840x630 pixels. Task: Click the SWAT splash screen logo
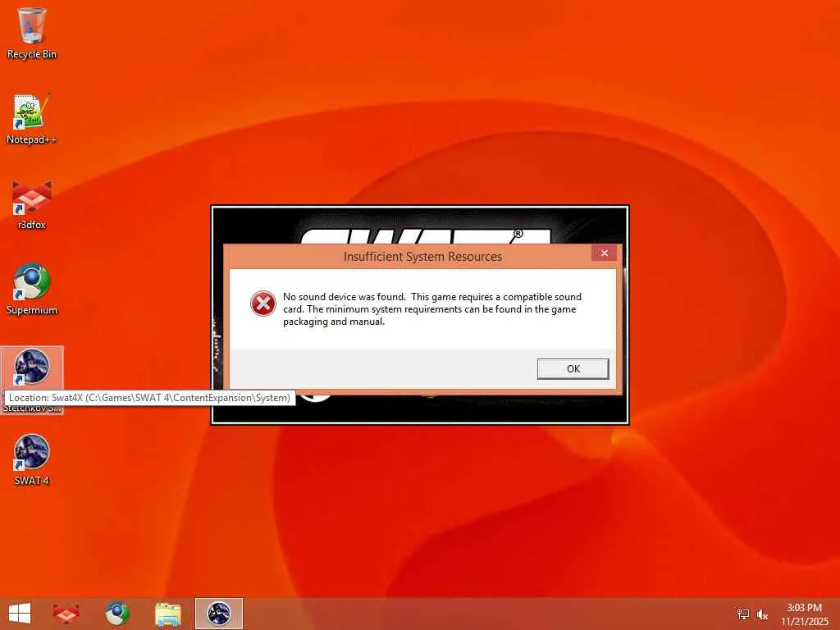tap(424, 236)
